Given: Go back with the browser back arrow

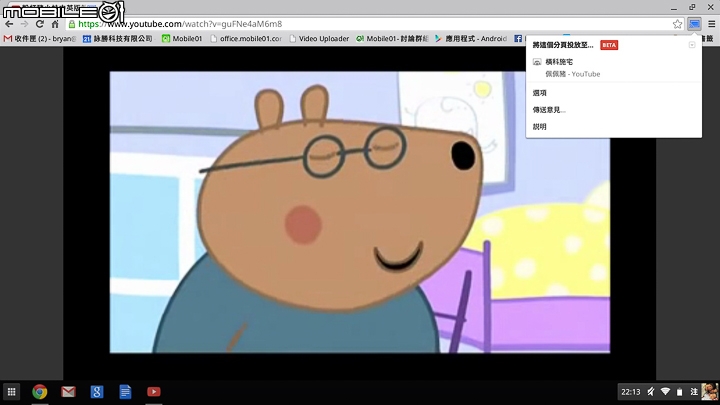Looking at the screenshot, I should [x=9, y=24].
